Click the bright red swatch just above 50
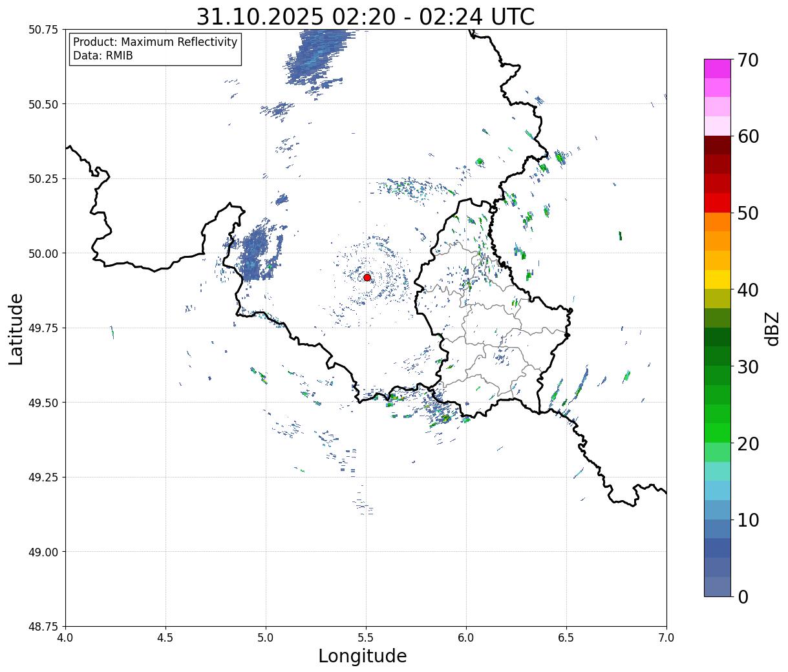Viewport: 788px width, 672px height. pyautogui.click(x=718, y=203)
